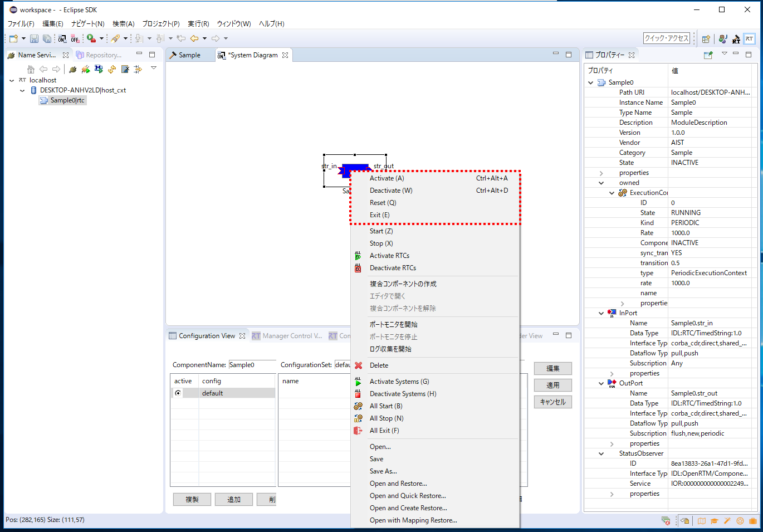Select the Sample0|rtc tree item
The image size is (763, 532).
[63, 100]
